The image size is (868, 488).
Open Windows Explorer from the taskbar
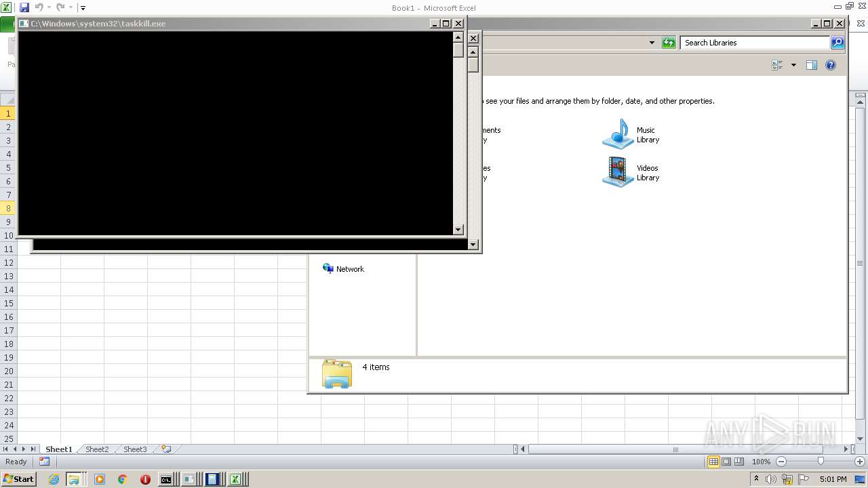pyautogui.click(x=73, y=479)
